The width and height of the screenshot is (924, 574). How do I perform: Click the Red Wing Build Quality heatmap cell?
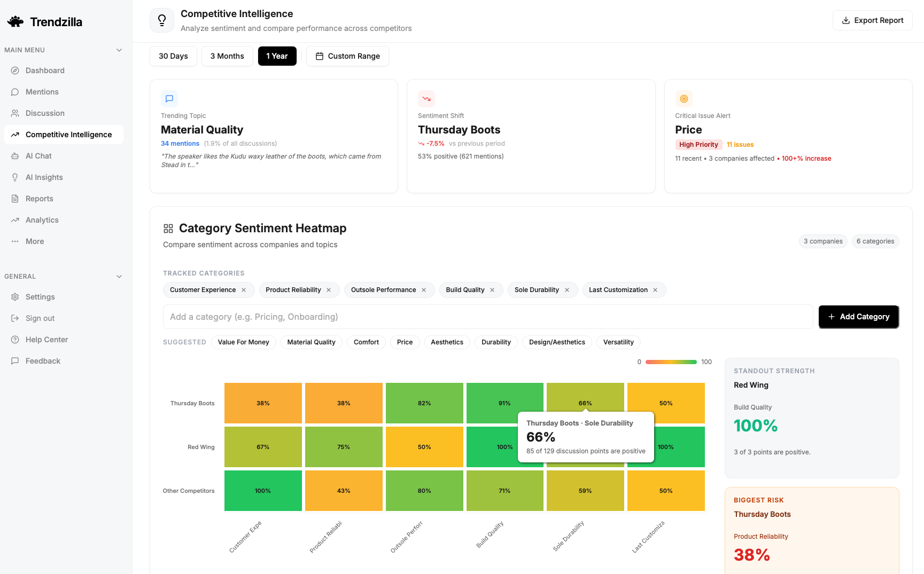point(492,447)
